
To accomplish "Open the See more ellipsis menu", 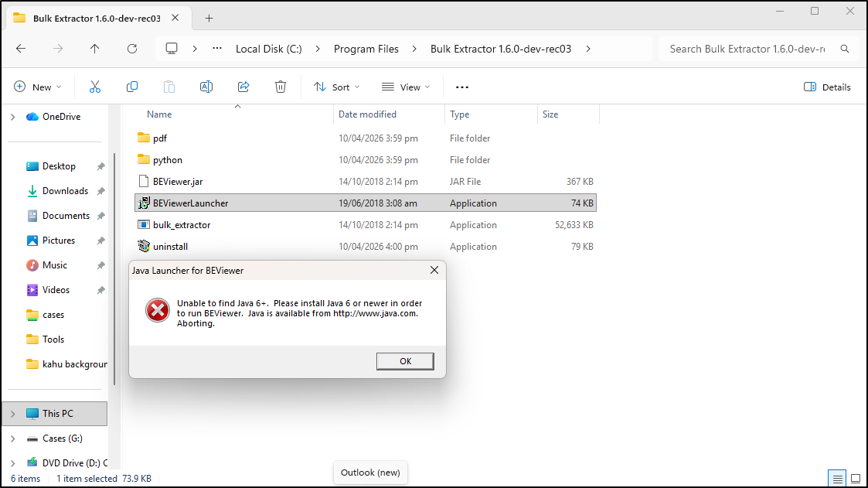I will [462, 87].
